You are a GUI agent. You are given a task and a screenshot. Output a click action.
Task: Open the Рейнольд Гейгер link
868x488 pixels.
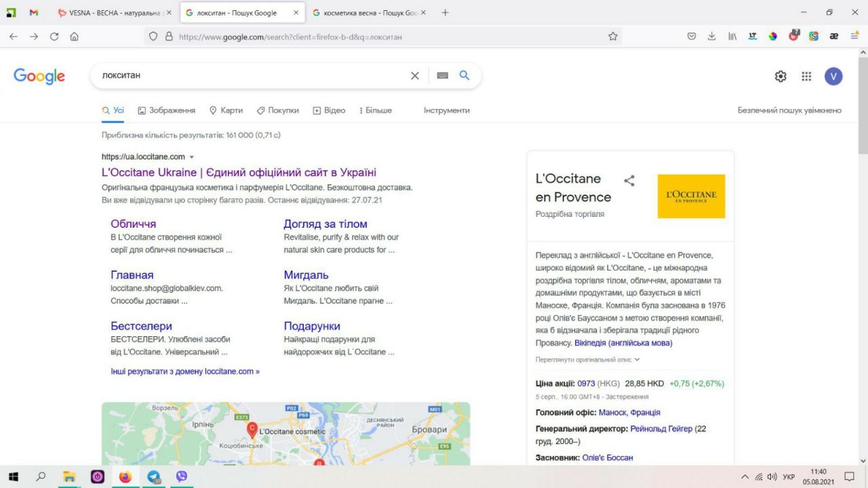click(661, 429)
